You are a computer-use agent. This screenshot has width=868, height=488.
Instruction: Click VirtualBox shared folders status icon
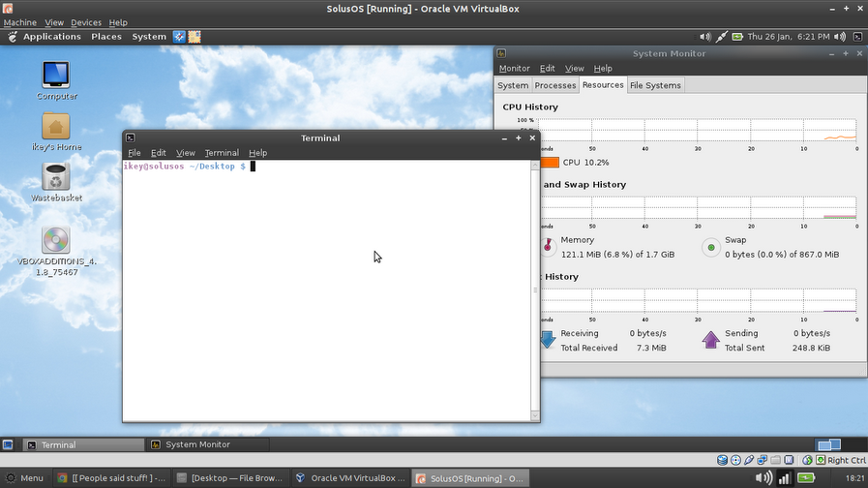click(x=775, y=460)
